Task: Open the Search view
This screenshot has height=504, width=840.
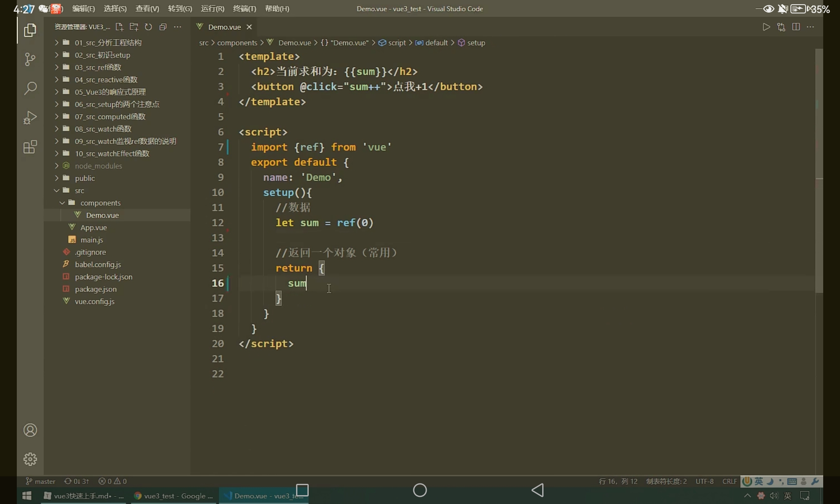Action: click(30, 88)
